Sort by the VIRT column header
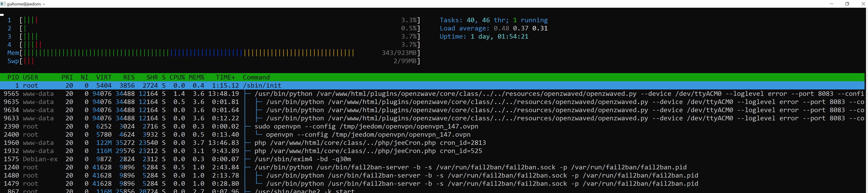The width and height of the screenshot is (868, 193). pyautogui.click(x=104, y=77)
